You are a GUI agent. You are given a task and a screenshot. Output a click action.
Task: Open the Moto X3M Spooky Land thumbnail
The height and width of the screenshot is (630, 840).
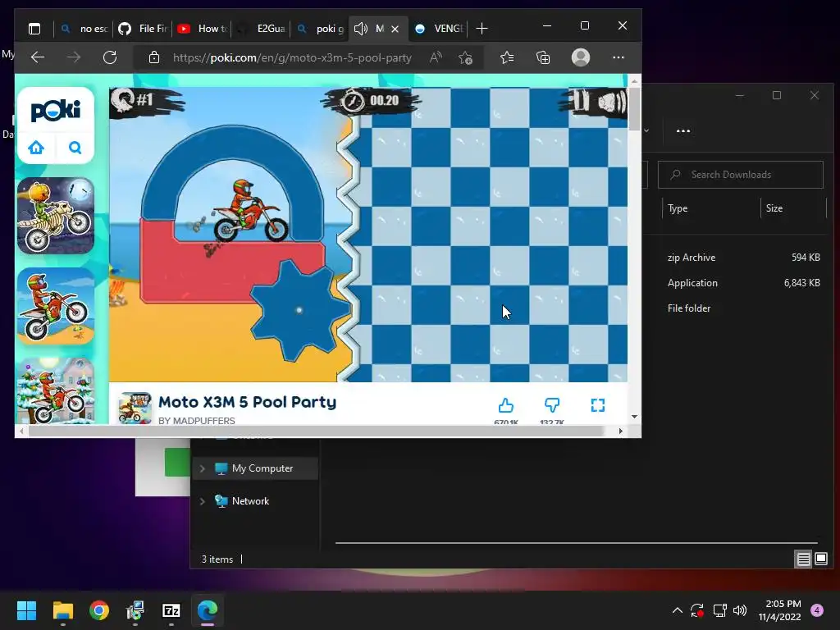pos(56,216)
